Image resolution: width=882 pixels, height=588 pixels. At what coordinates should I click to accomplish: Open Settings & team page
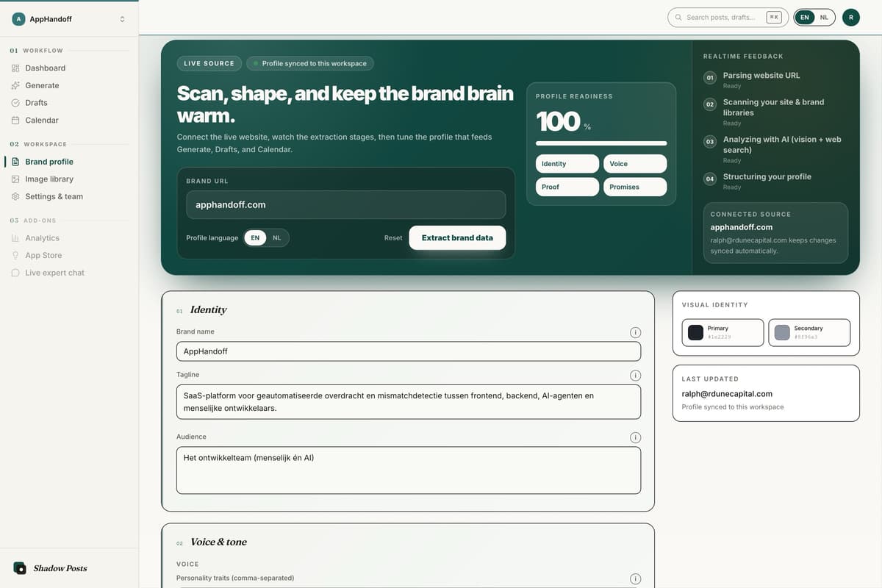coord(54,196)
